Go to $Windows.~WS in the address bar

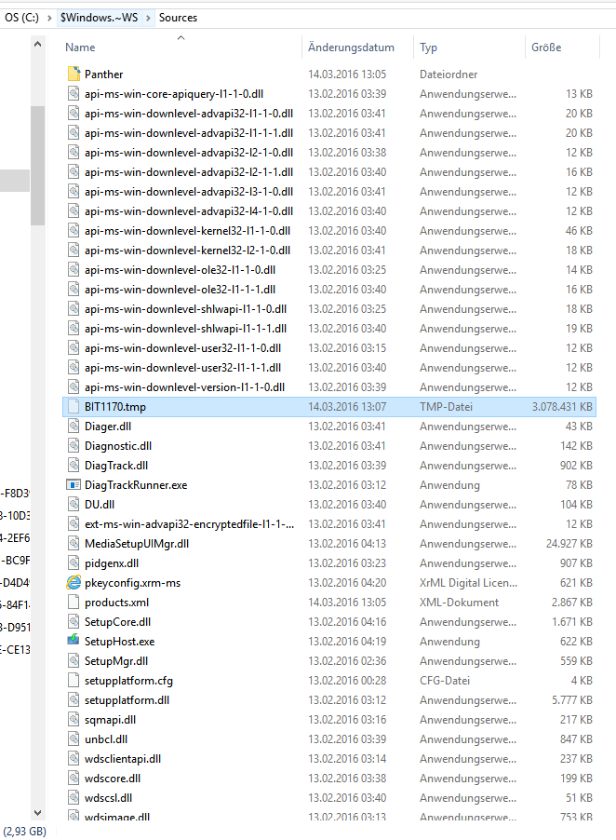(x=99, y=18)
